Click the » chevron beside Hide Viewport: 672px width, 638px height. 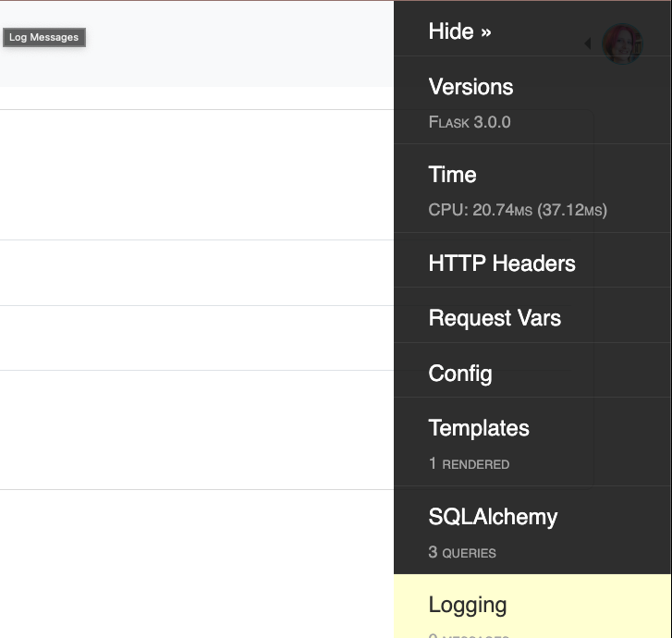pos(486,32)
